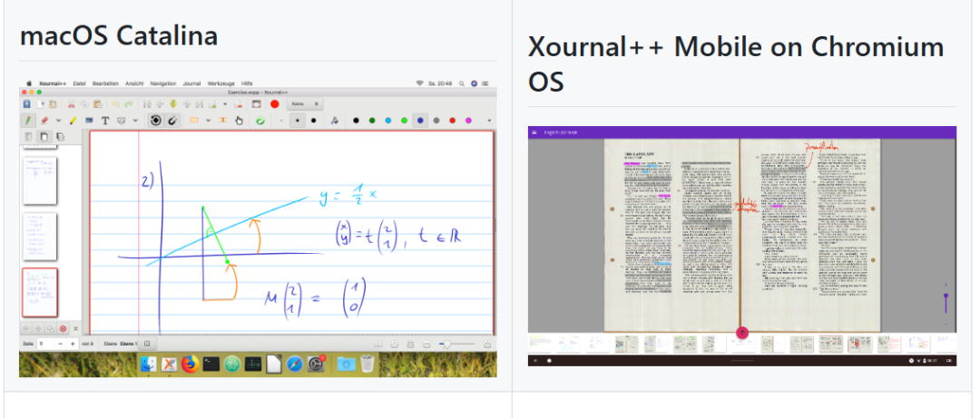
Task: Select the yellow Highlighter tool
Action: [73, 120]
